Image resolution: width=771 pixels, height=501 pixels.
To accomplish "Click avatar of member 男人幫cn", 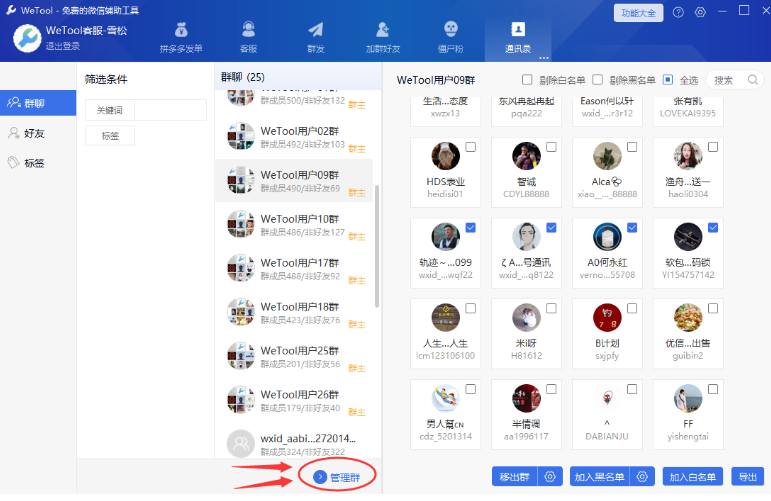I will pyautogui.click(x=445, y=398).
